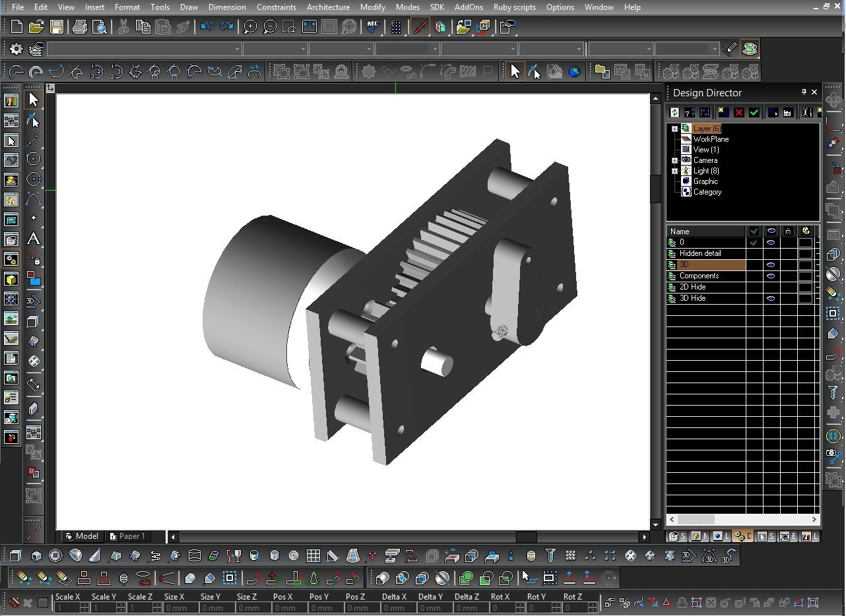Click the New document icon
The height and width of the screenshot is (616, 846).
(16, 27)
